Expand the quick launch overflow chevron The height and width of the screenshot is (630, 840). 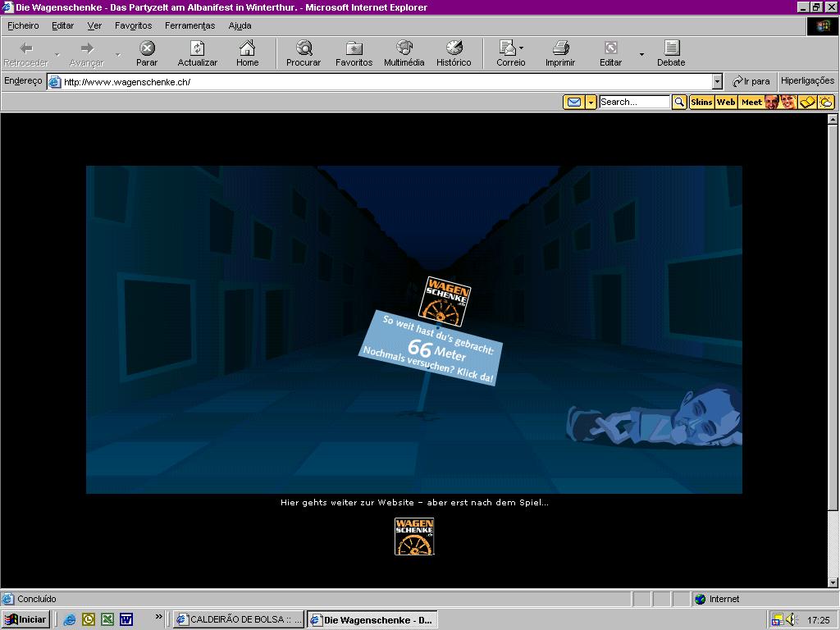coord(158,617)
